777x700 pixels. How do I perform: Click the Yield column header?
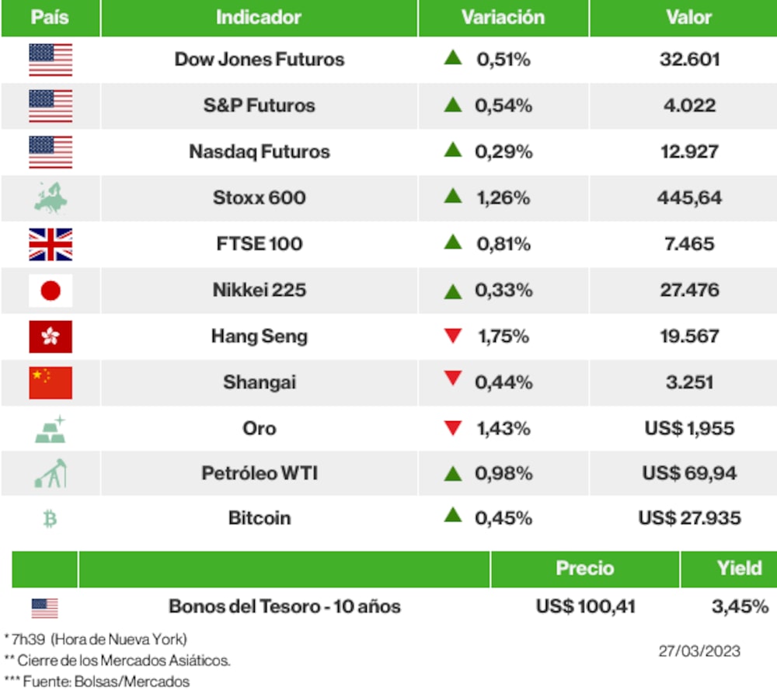(x=739, y=569)
